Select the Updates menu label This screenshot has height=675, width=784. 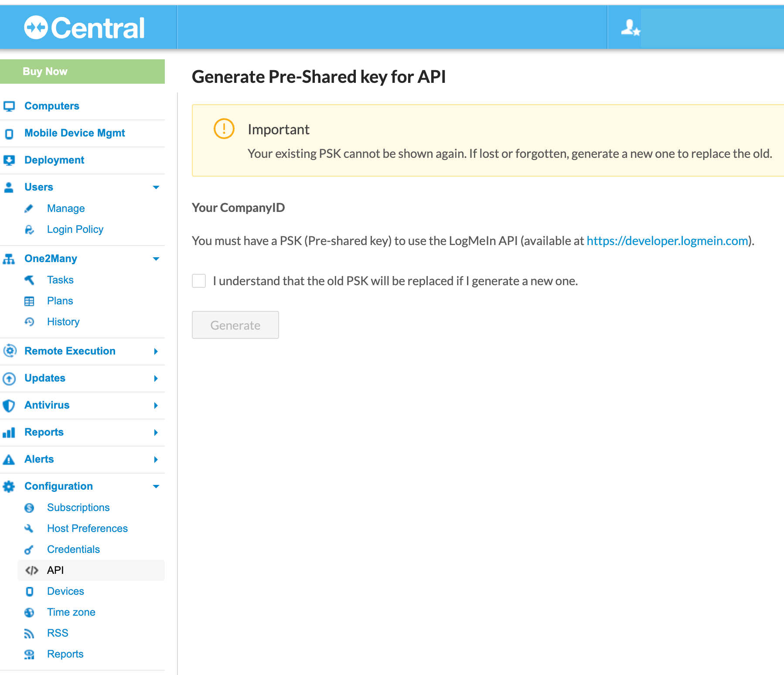tap(45, 378)
